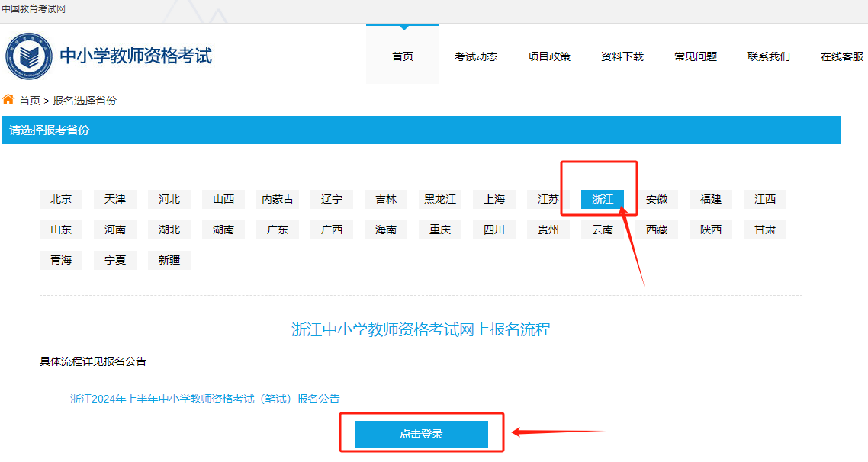Screen dimensions: 868x462
Task: Switch to 项目政策 tab
Action: click(x=548, y=56)
